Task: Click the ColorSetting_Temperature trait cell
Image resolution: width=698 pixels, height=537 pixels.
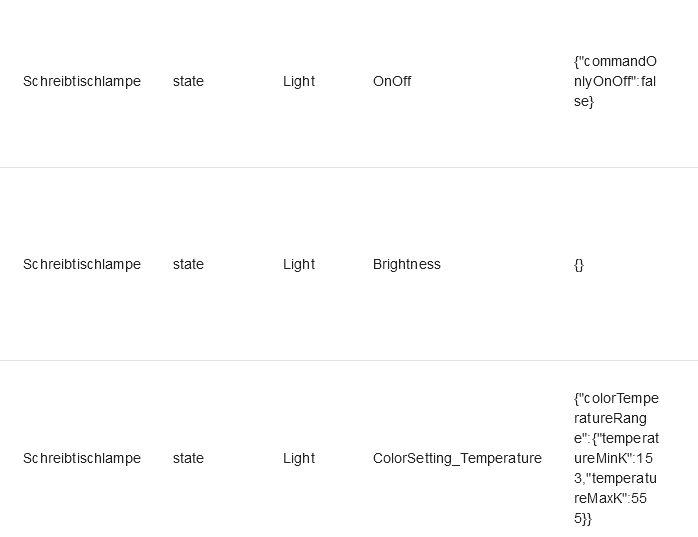Action: point(457,458)
